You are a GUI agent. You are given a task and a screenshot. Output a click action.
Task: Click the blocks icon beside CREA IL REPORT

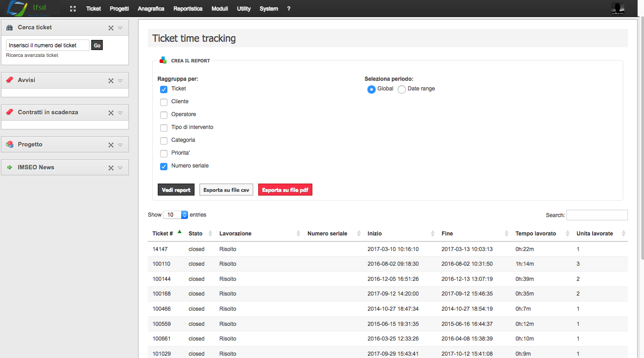(x=162, y=60)
